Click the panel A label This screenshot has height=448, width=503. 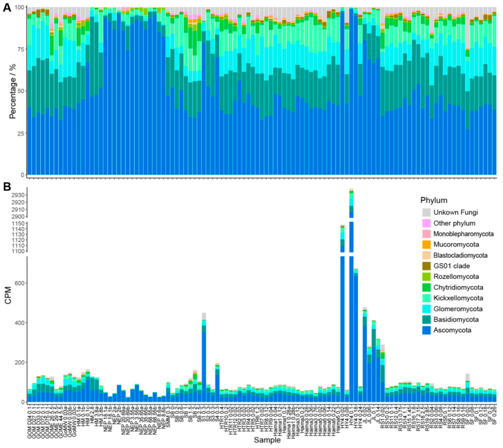click(7, 8)
